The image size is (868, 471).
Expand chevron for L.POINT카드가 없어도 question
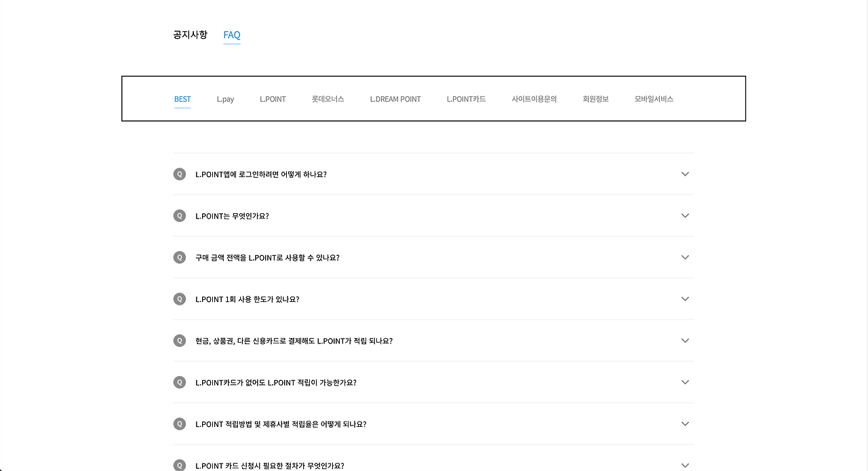(x=685, y=382)
